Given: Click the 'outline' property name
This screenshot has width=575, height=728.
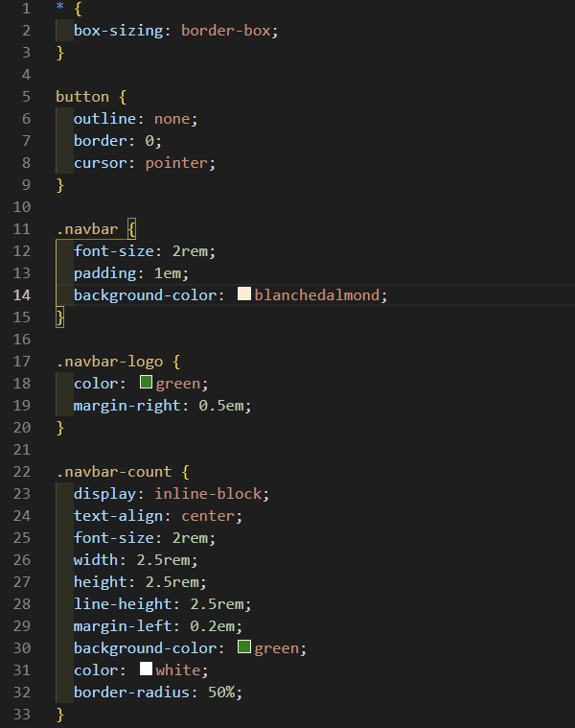Looking at the screenshot, I should (x=104, y=119).
